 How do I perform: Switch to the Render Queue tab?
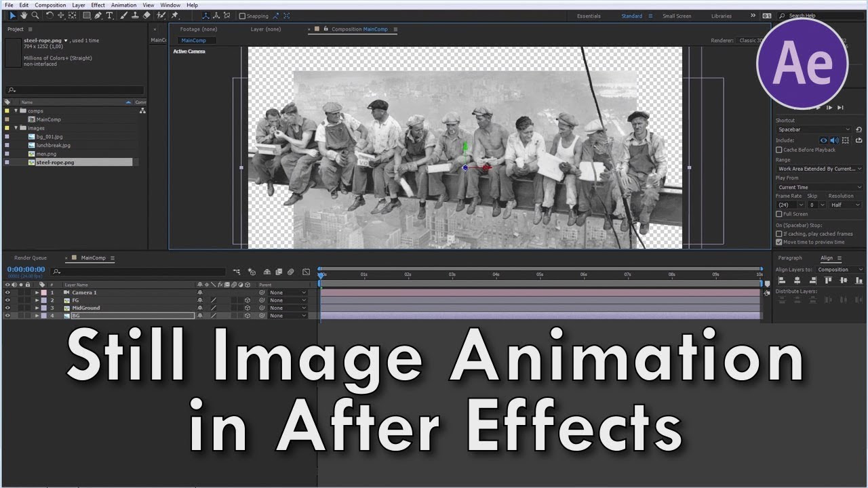tap(31, 258)
